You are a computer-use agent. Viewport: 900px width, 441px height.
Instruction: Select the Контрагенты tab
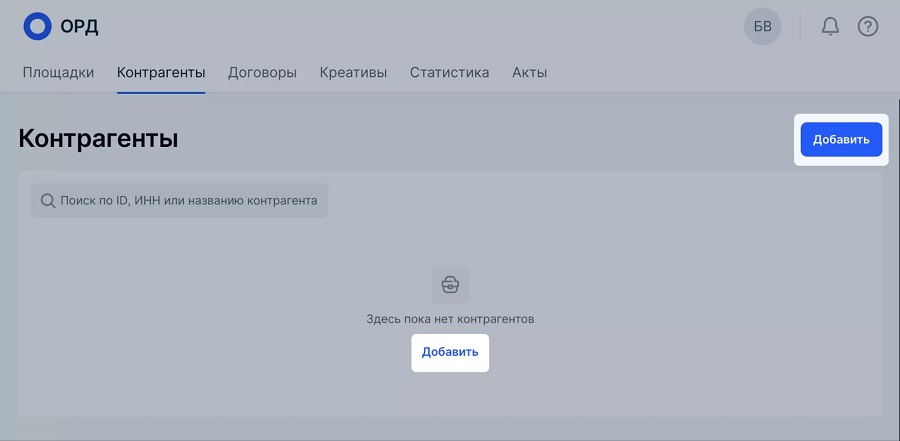point(161,73)
